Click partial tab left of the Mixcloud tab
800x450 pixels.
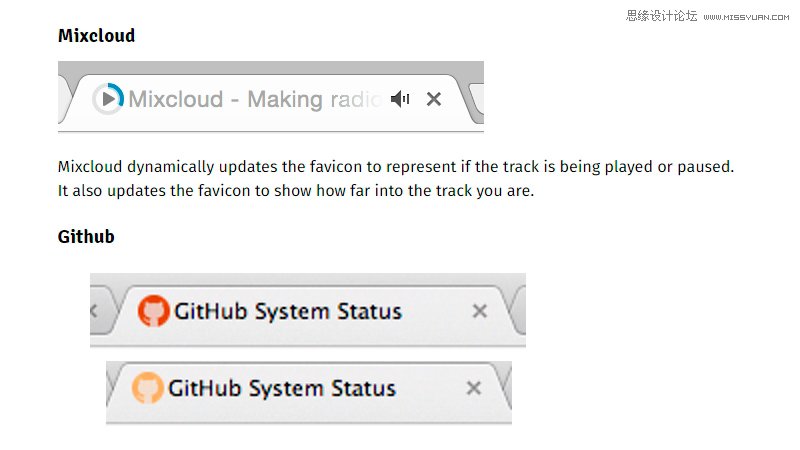pyautogui.click(x=64, y=99)
